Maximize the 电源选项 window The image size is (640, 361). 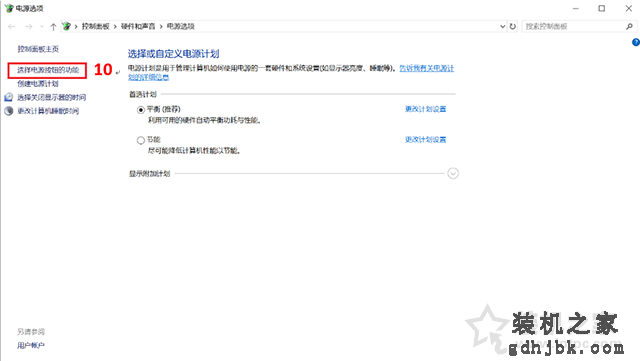pos(602,8)
